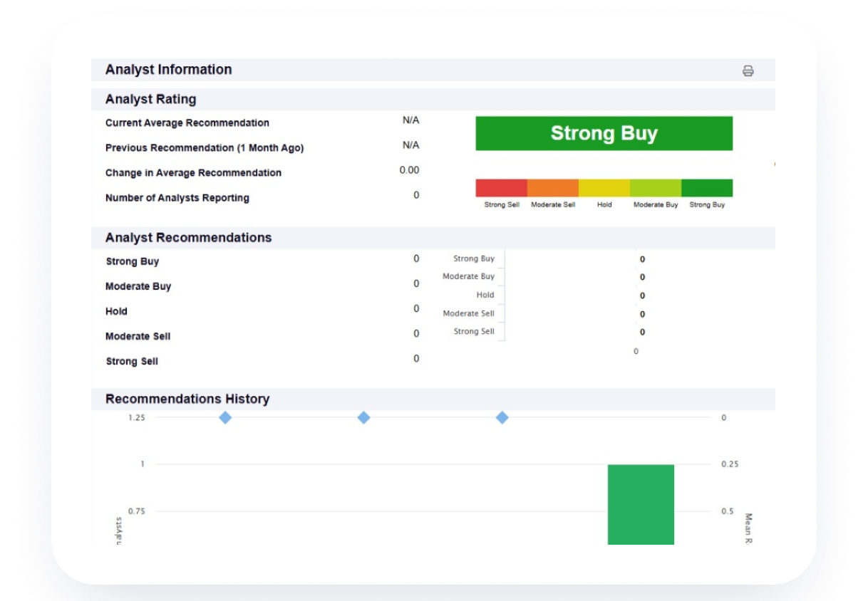Click the Moderate Buy axis label in bar chart
868x601 pixels.
click(468, 276)
